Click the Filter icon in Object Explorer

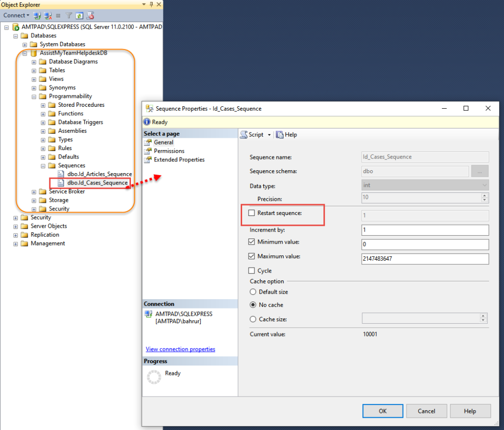point(69,15)
